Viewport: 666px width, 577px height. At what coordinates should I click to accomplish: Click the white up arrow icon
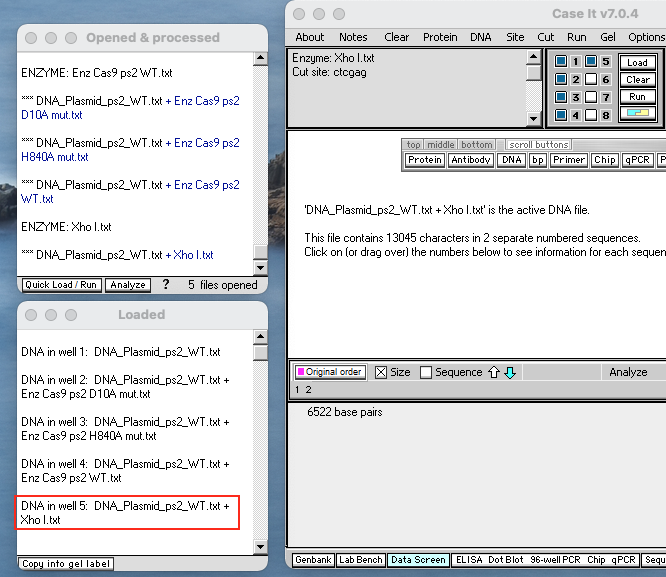pos(494,372)
